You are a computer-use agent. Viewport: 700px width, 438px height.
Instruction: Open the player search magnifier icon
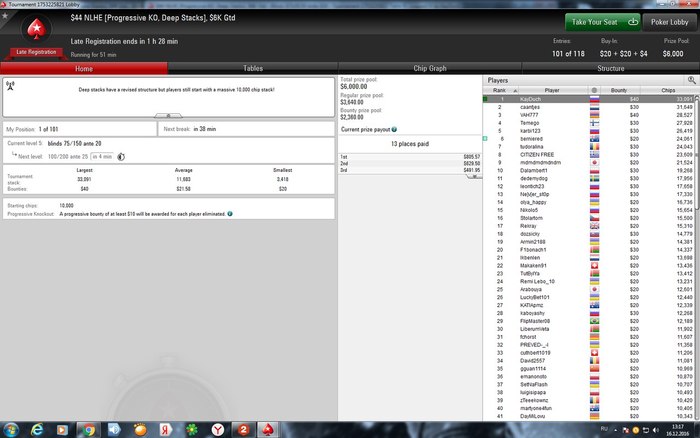(692, 80)
